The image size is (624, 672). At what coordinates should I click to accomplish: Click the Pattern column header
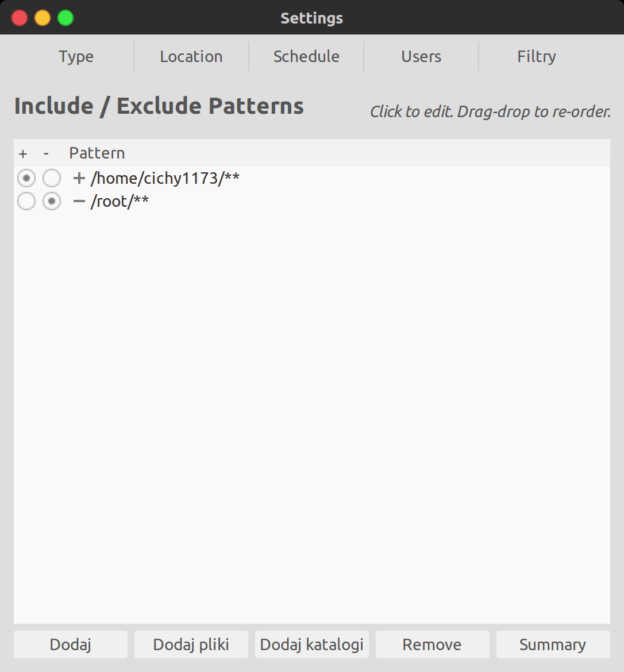(97, 153)
